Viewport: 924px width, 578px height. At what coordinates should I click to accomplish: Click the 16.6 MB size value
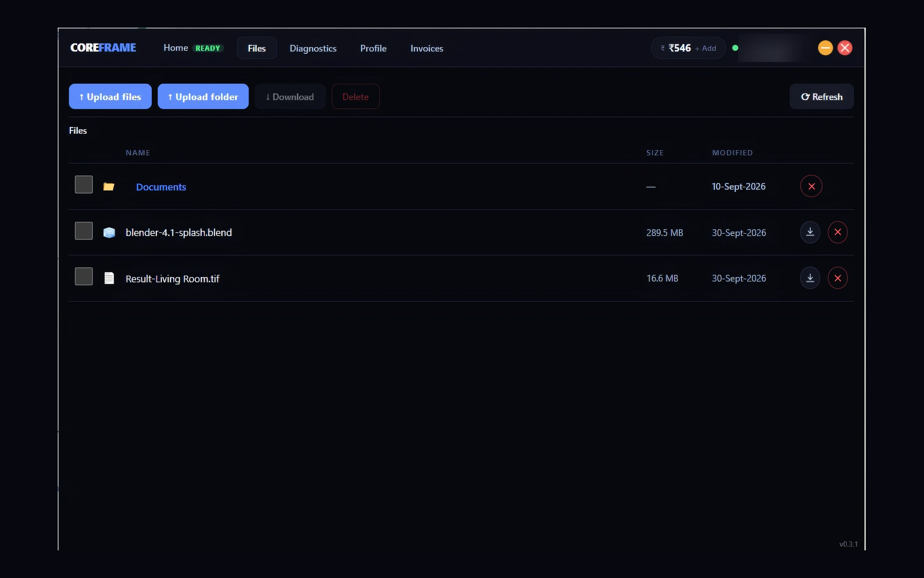click(662, 278)
